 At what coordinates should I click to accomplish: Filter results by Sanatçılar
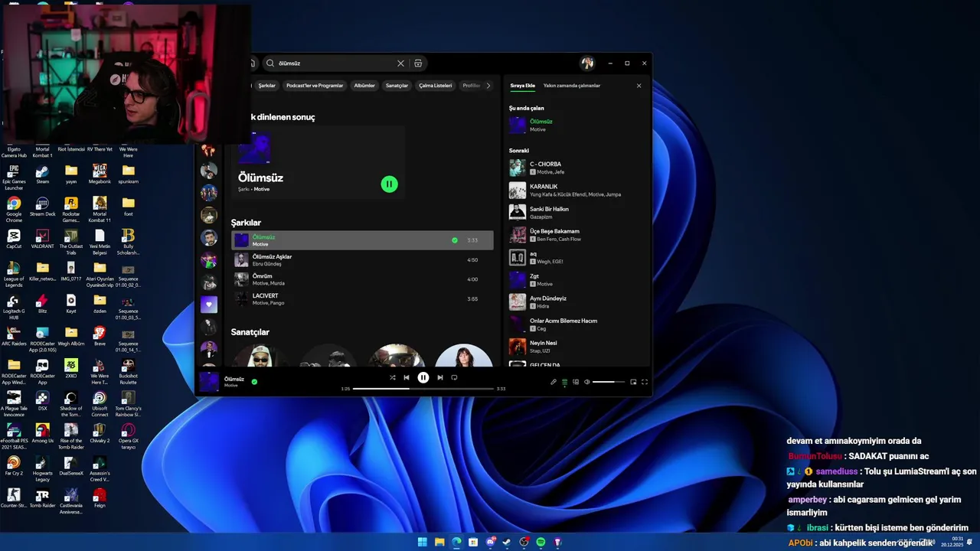(x=397, y=86)
